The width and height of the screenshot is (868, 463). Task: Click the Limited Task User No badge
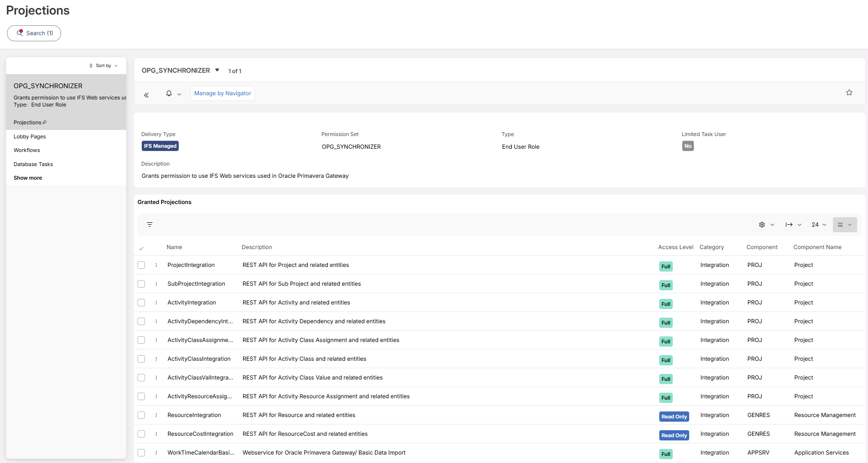[x=688, y=146]
